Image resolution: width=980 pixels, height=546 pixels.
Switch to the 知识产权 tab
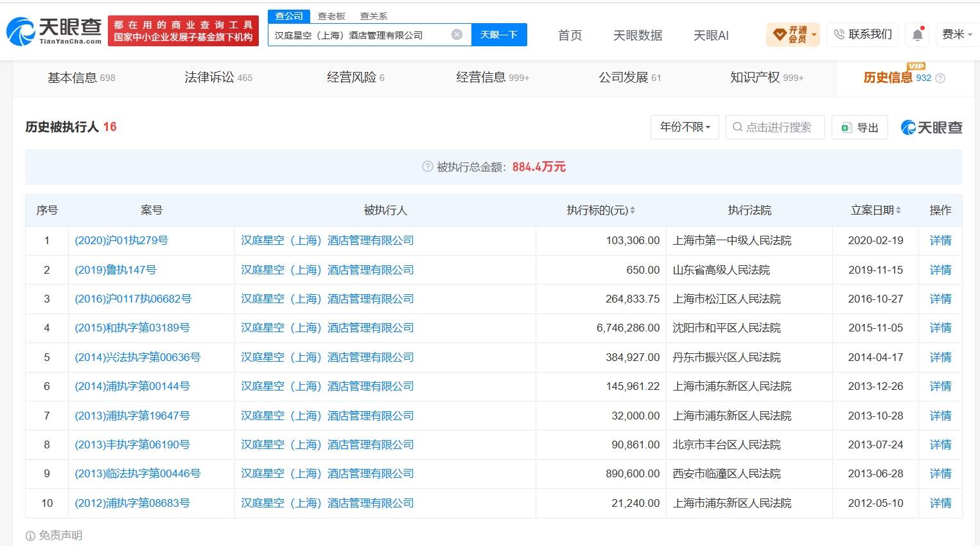pos(767,78)
